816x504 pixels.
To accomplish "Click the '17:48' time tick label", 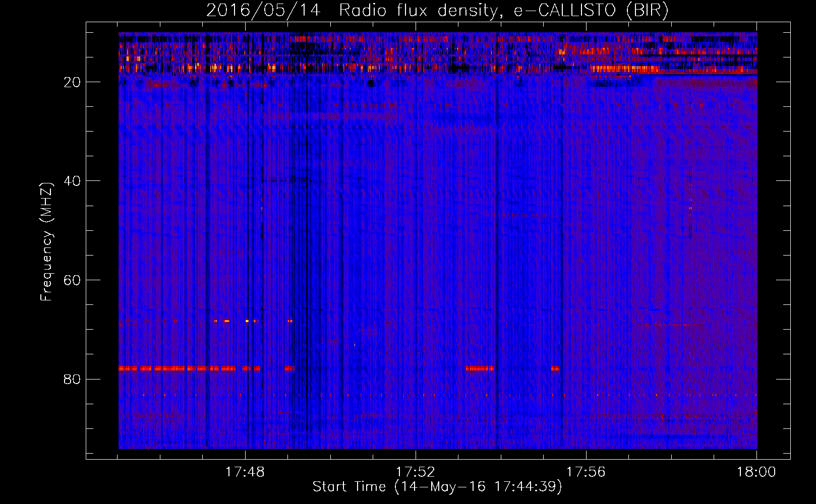I will click(245, 472).
